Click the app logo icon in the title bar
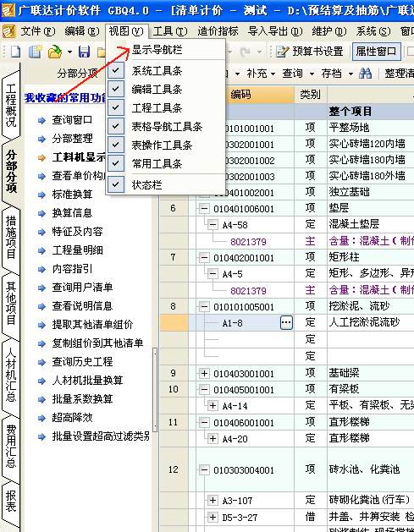The width and height of the screenshot is (414, 532). coord(8,10)
